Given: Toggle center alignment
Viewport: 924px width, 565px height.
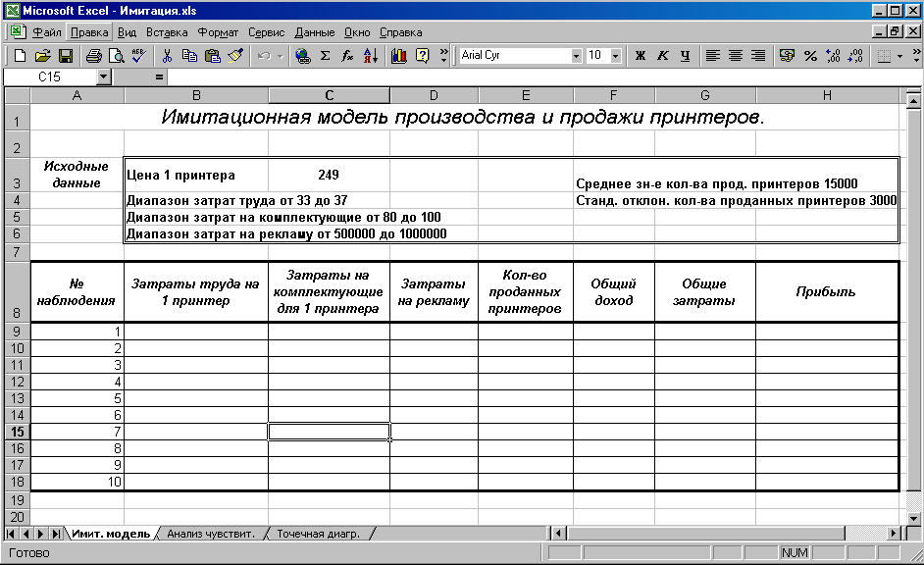Looking at the screenshot, I should tap(736, 56).
